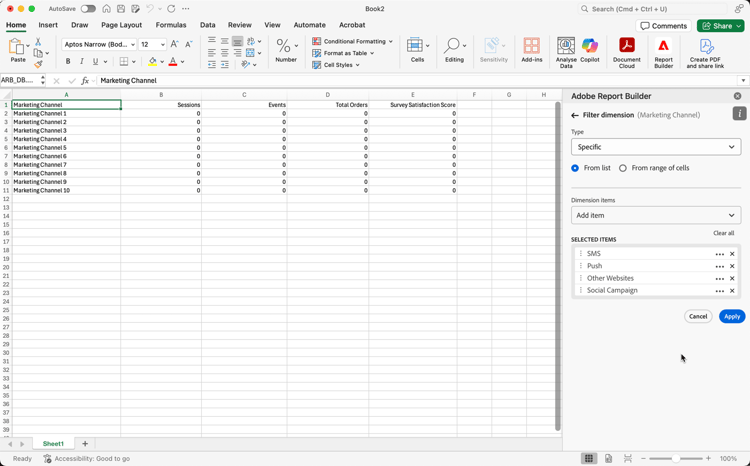Open the Type dropdown showing Specific
The width and height of the screenshot is (750, 466).
(656, 147)
